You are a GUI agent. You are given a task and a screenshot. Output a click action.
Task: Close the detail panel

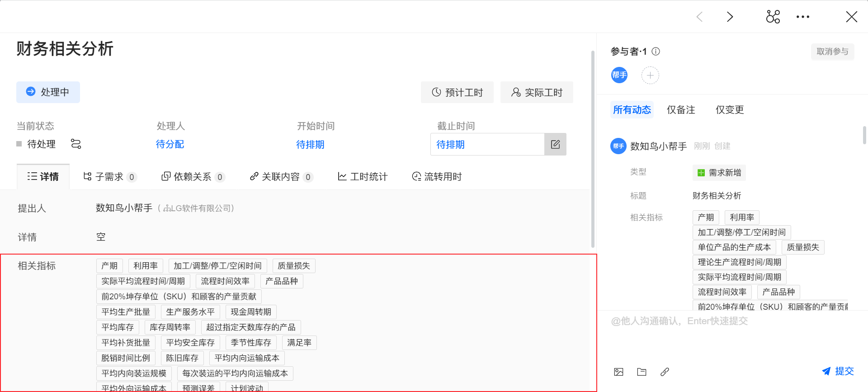click(x=852, y=17)
